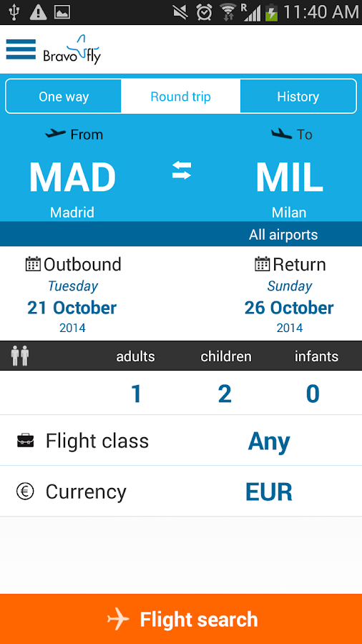The width and height of the screenshot is (362, 644).
Task: Open the alarm clock status icon
Action: click(x=204, y=12)
